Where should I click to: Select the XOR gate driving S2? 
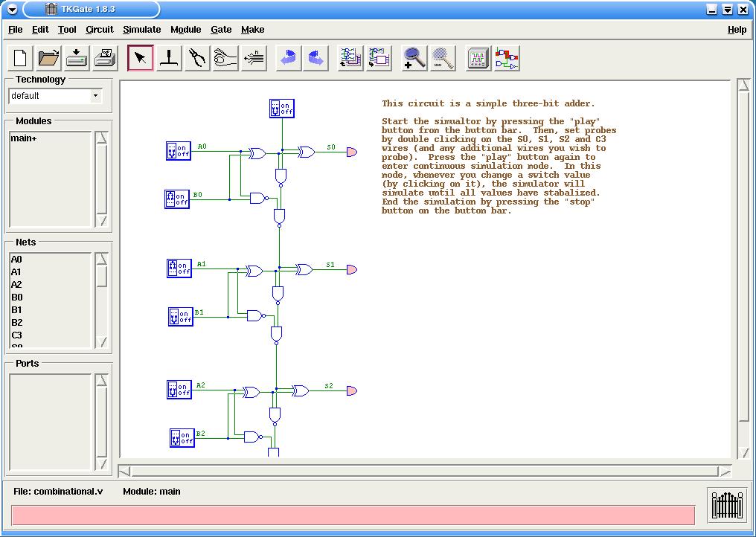coord(301,391)
